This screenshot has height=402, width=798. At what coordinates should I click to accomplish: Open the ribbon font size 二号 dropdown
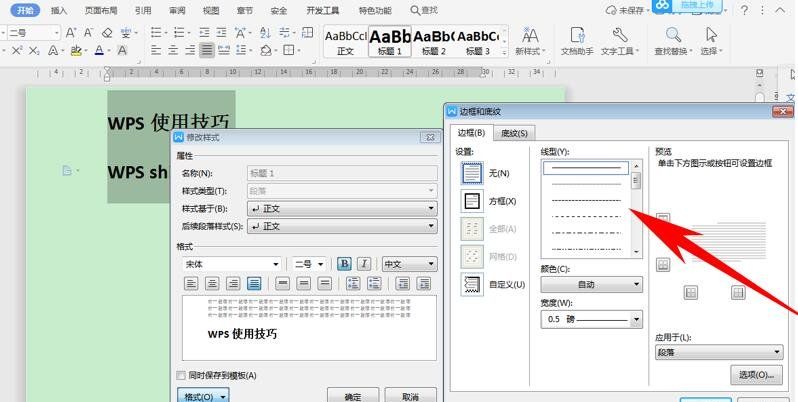point(57,33)
